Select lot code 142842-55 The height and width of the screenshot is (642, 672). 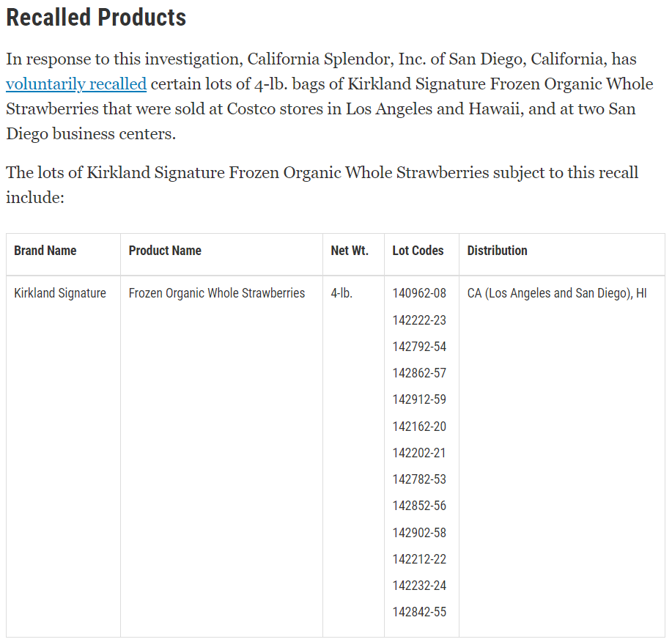[x=419, y=612]
